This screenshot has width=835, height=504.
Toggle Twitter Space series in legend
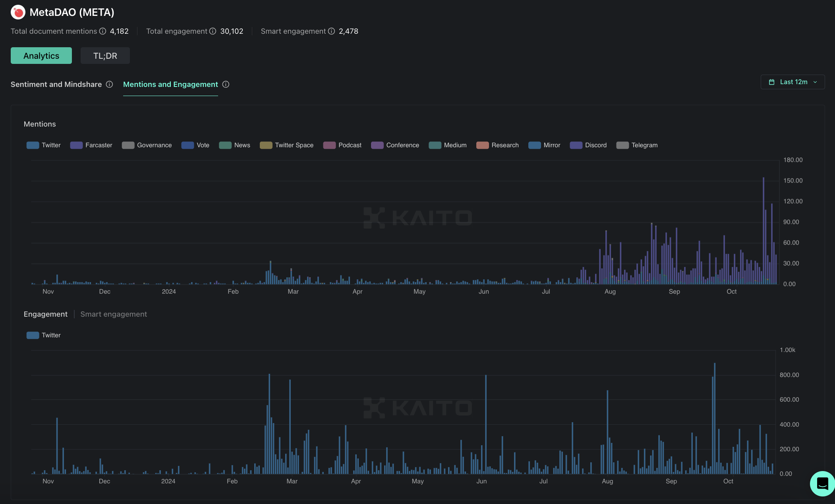[287, 145]
